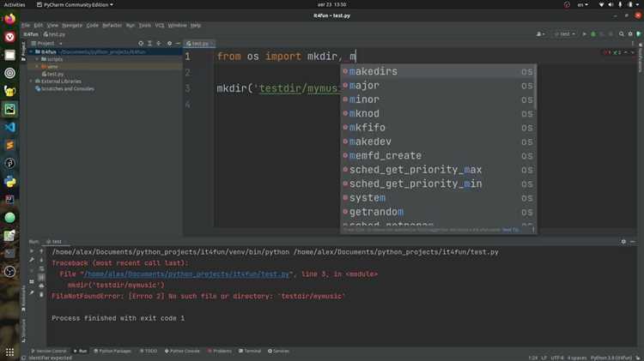The height and width of the screenshot is (361, 644).
Task: Click Rerun icon in Run panel
Action: pos(32,250)
